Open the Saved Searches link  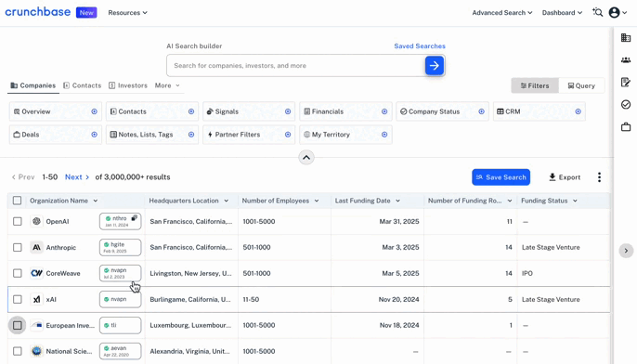pos(420,45)
